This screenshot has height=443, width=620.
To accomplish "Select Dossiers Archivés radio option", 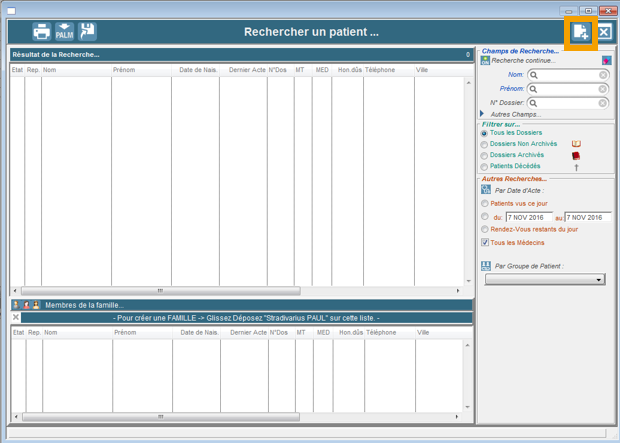I will pos(485,155).
